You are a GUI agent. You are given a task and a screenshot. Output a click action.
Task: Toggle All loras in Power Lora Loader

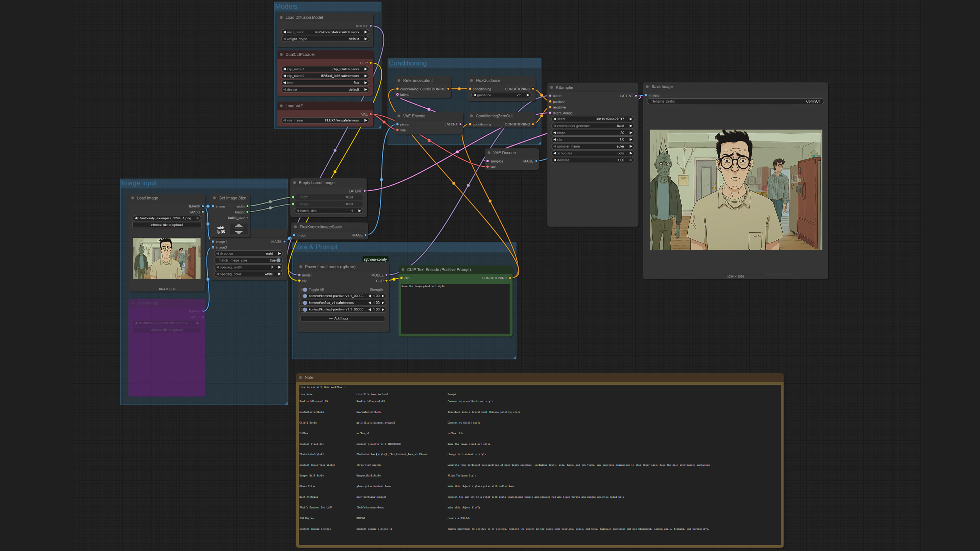[x=304, y=290]
